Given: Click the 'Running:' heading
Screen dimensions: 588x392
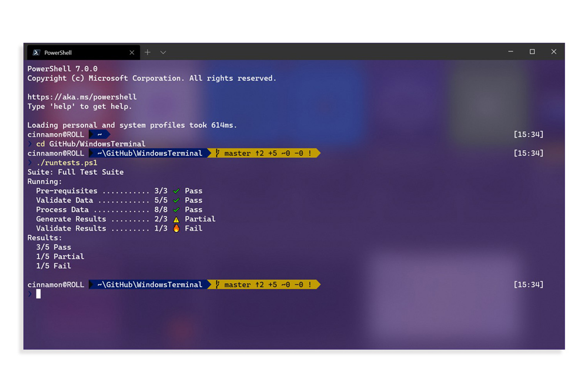Looking at the screenshot, I should click(45, 181).
